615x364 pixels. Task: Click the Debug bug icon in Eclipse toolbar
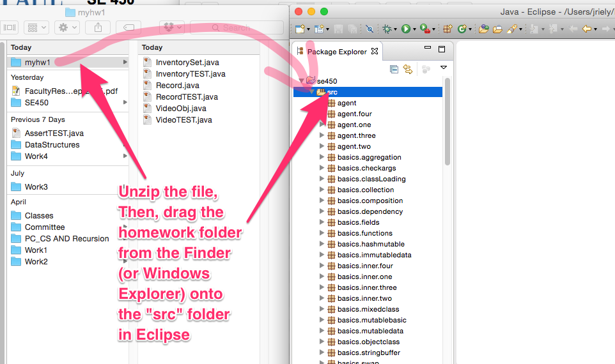point(387,29)
